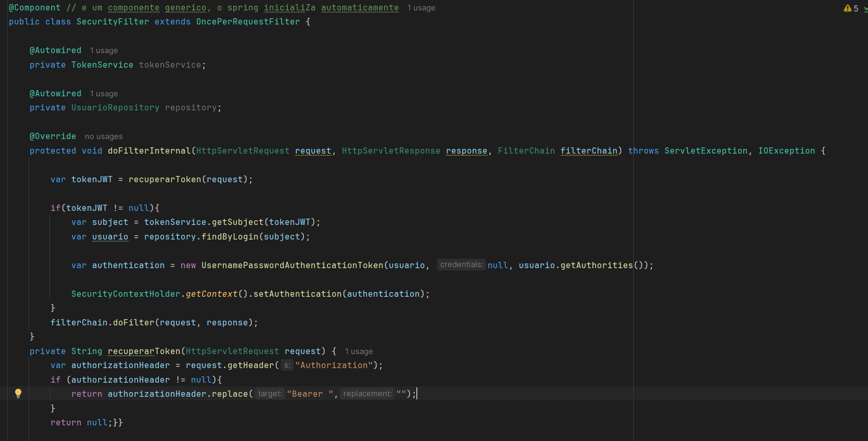Click the 'return null' statement
The height and width of the screenshot is (441, 868).
(81, 423)
